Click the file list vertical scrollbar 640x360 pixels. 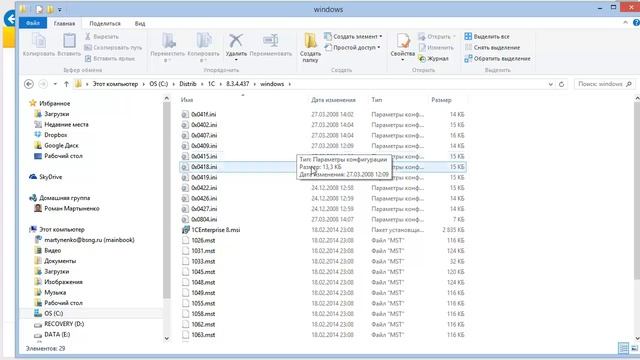(x=637, y=192)
